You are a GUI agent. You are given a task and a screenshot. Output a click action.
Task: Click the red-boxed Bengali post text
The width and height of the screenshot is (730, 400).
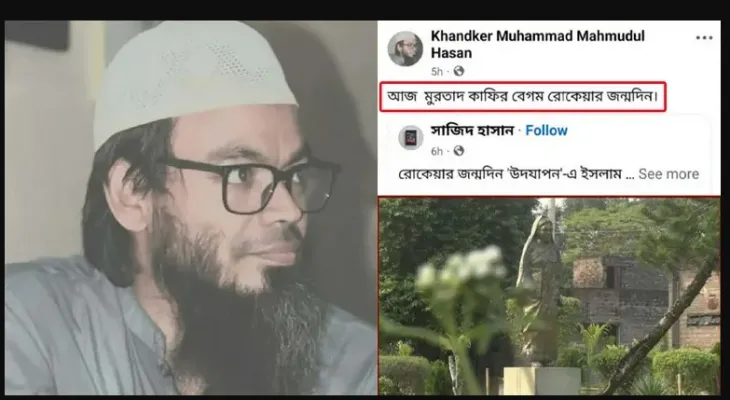point(522,97)
